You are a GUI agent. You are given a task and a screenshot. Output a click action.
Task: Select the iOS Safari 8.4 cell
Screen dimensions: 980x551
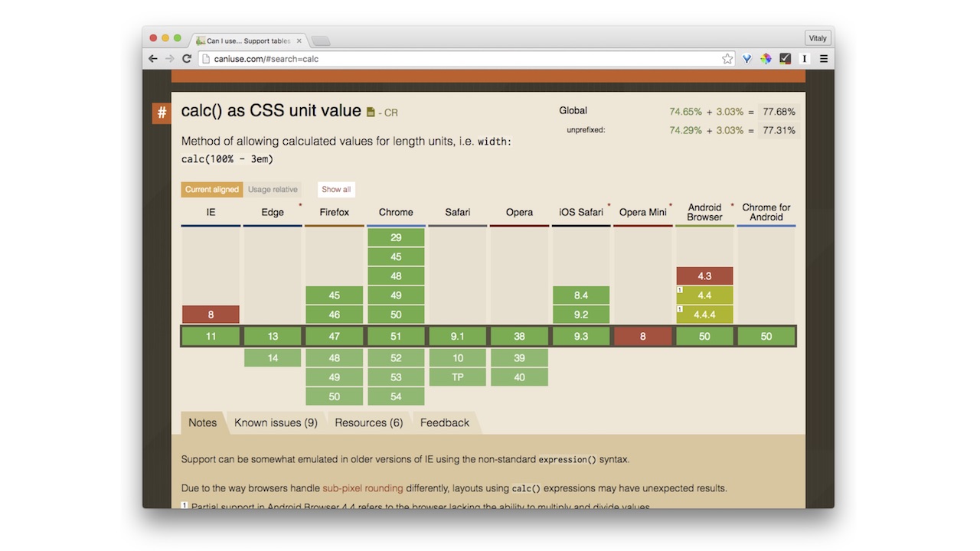[581, 295]
